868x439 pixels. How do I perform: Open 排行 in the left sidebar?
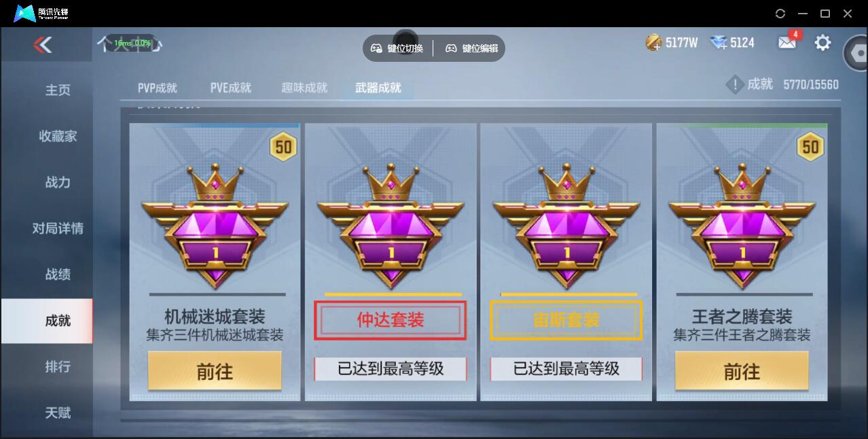coord(58,366)
